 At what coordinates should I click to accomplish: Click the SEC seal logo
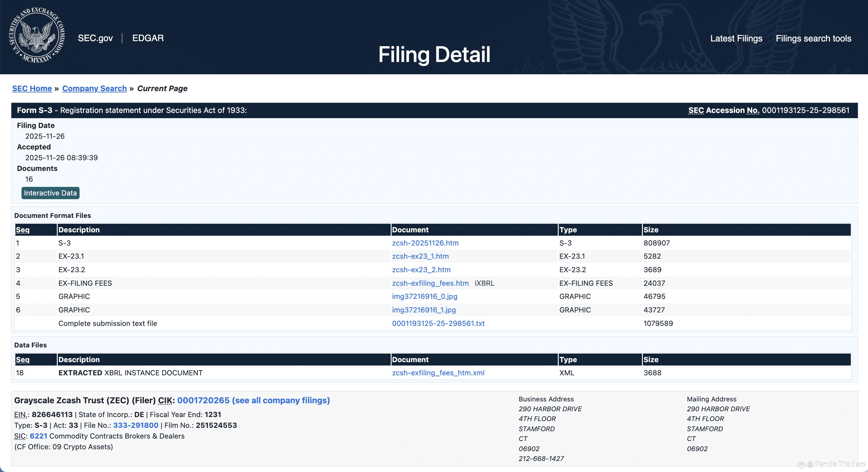tap(37, 35)
